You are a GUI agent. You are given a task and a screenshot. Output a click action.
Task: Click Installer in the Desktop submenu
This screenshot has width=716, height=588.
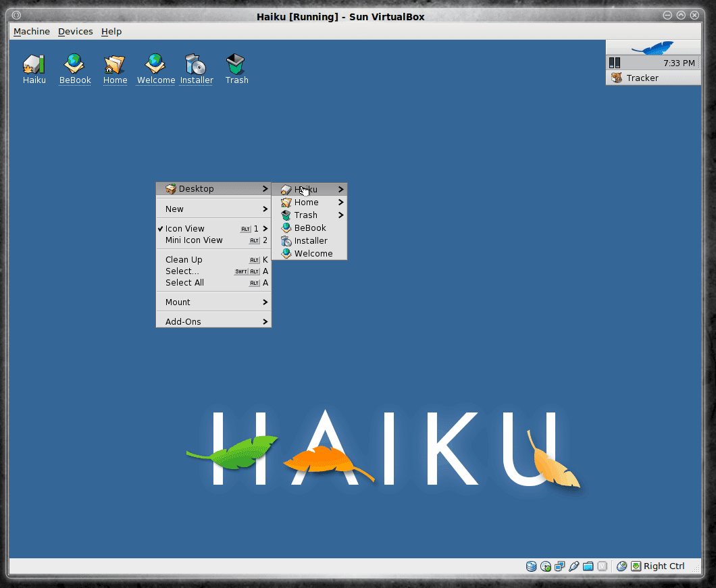point(311,241)
